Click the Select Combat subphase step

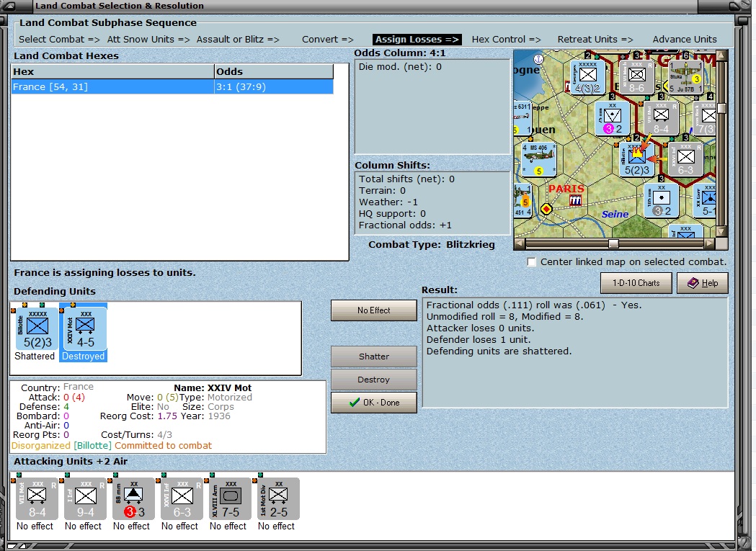coord(59,40)
